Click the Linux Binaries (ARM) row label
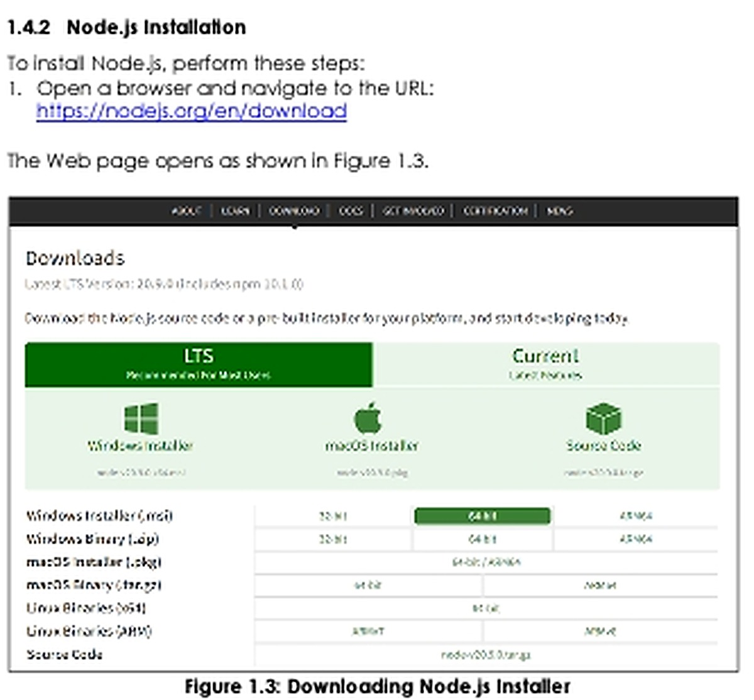 [89, 632]
